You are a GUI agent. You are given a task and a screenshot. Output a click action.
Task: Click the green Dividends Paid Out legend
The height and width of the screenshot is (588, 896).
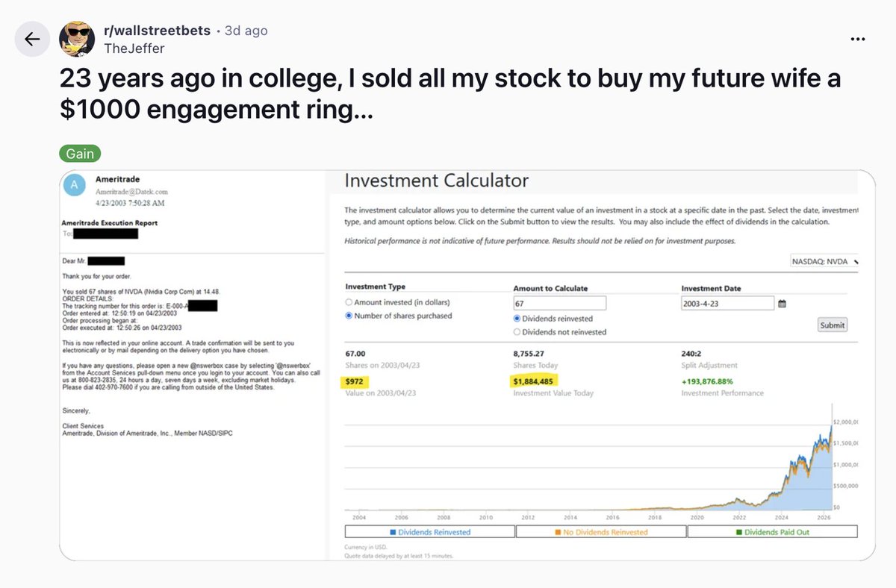pyautogui.click(x=772, y=532)
